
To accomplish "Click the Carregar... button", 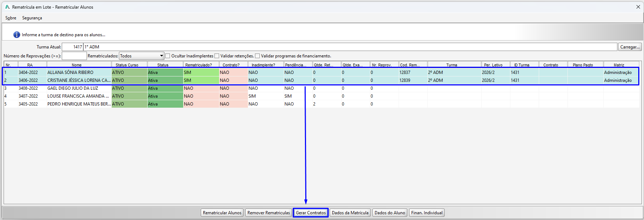I will point(630,47).
